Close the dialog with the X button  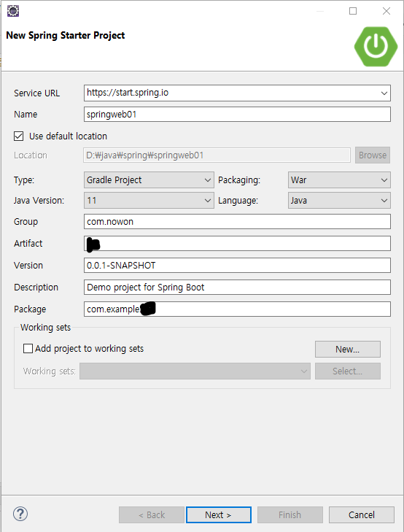(x=386, y=11)
